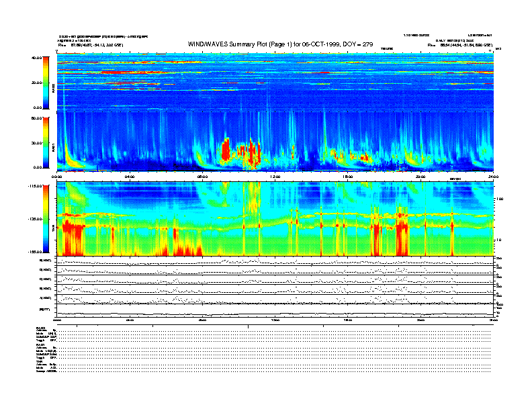Click the topmost AGC line plot row
This screenshot has width=532, height=411.
click(275, 261)
